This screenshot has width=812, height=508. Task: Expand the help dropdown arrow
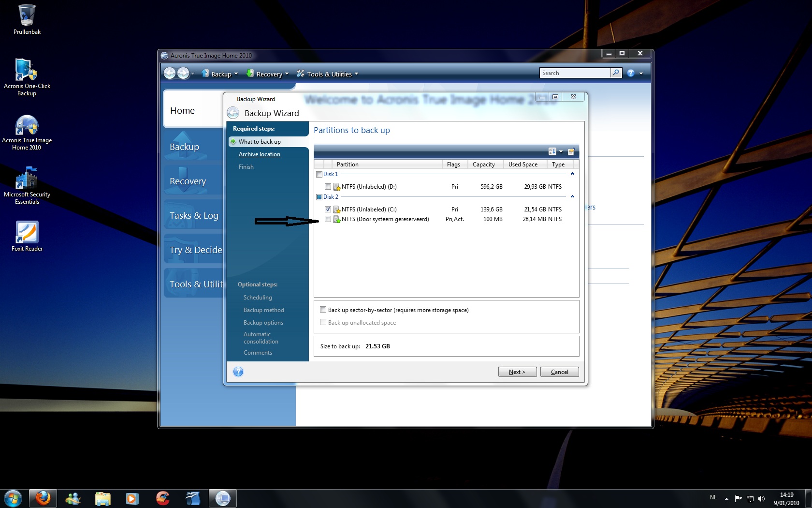[641, 74]
